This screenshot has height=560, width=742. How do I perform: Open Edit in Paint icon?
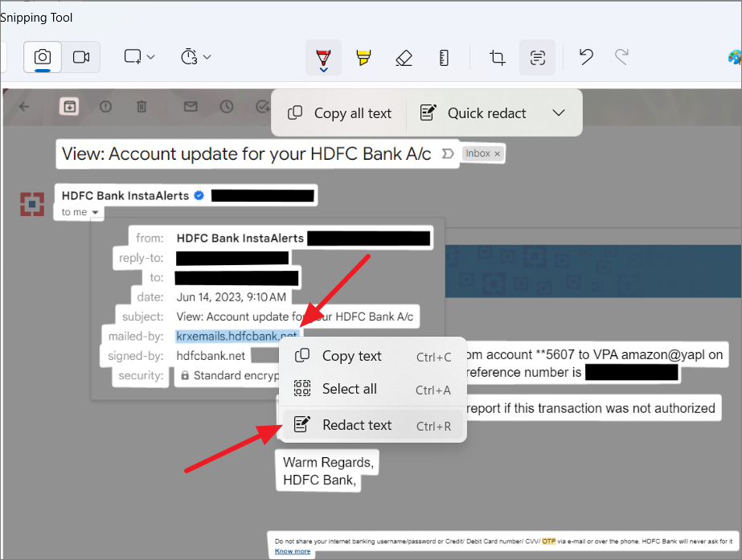click(735, 57)
